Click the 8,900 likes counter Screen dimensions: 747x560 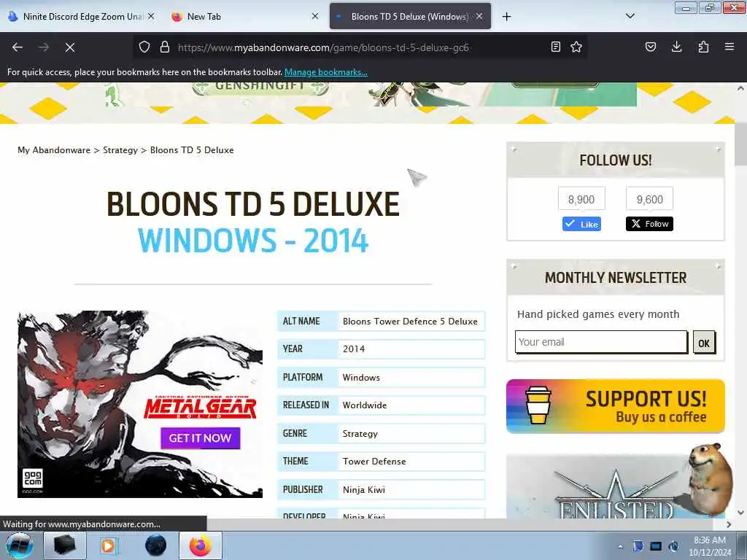click(581, 199)
